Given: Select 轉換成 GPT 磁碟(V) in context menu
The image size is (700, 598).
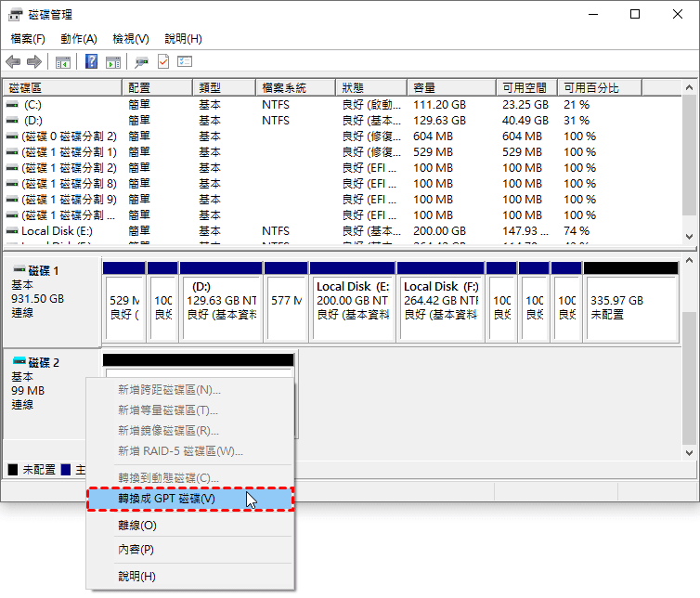Looking at the screenshot, I should tap(167, 499).
